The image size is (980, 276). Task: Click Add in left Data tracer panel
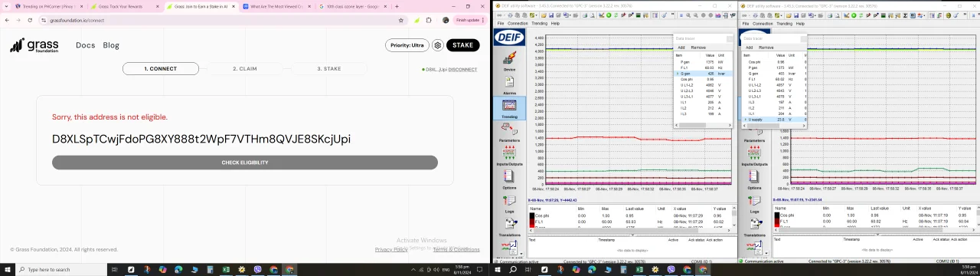tap(681, 48)
